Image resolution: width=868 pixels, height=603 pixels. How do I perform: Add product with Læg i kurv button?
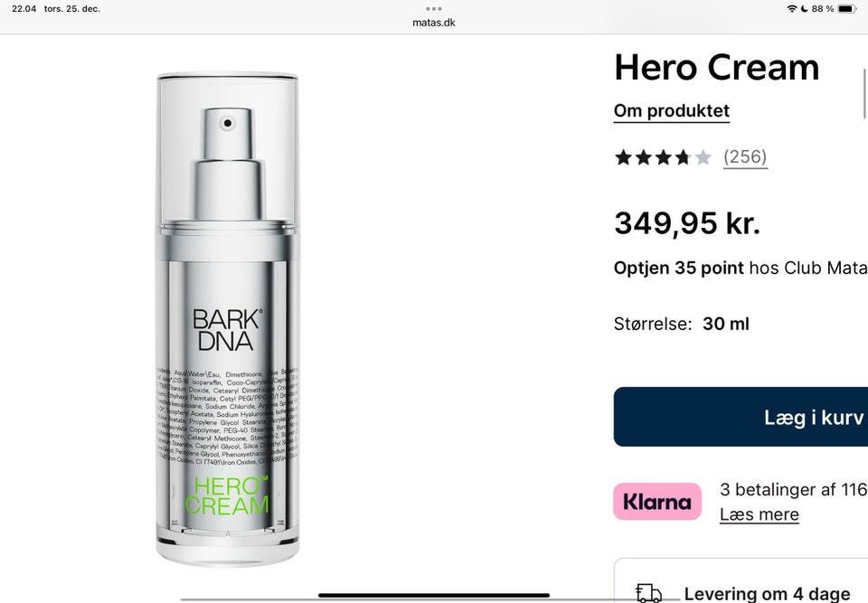741,417
